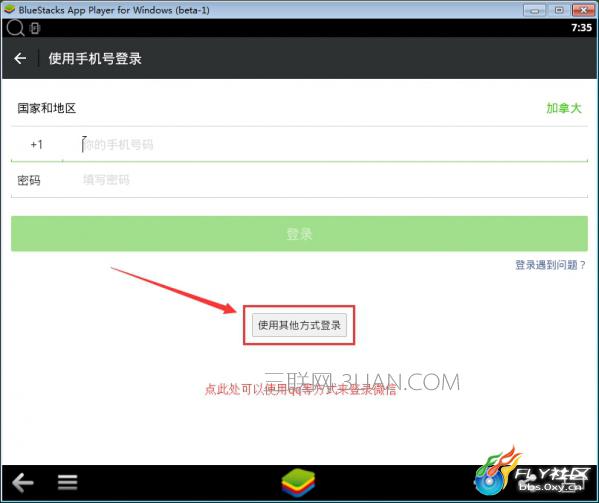Tap the Android back arrow in bottom bar

pyautogui.click(x=23, y=483)
